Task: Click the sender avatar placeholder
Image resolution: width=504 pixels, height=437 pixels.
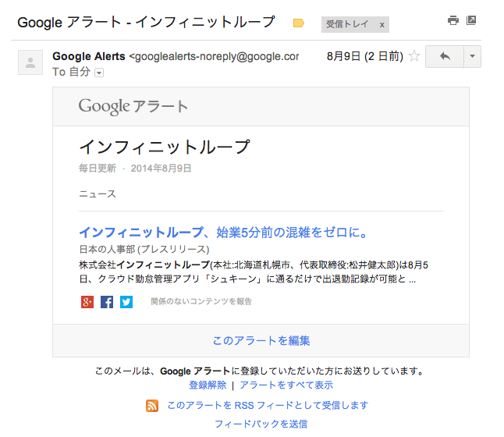Action: [30, 62]
